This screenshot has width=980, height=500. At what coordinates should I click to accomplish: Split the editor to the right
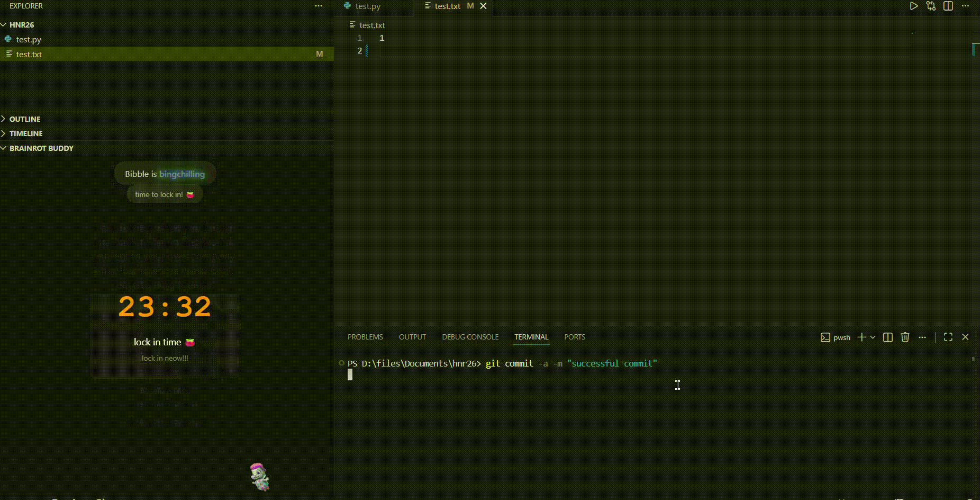948,6
